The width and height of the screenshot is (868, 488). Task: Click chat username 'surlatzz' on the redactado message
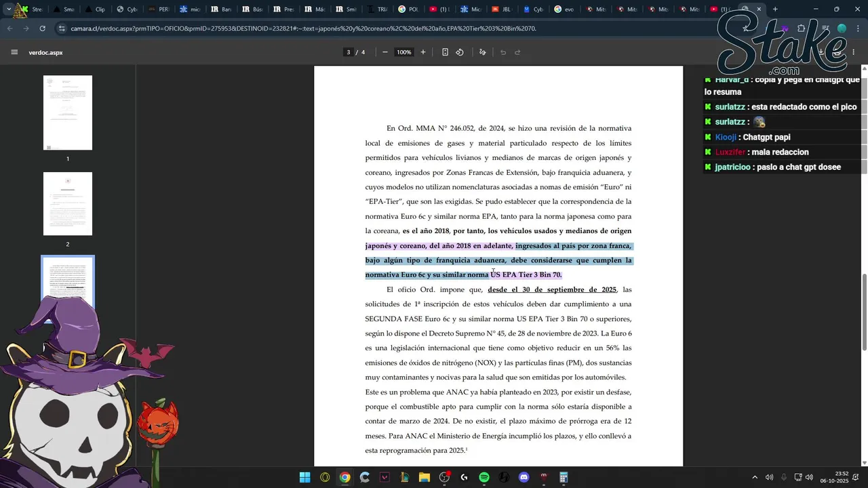point(730,107)
